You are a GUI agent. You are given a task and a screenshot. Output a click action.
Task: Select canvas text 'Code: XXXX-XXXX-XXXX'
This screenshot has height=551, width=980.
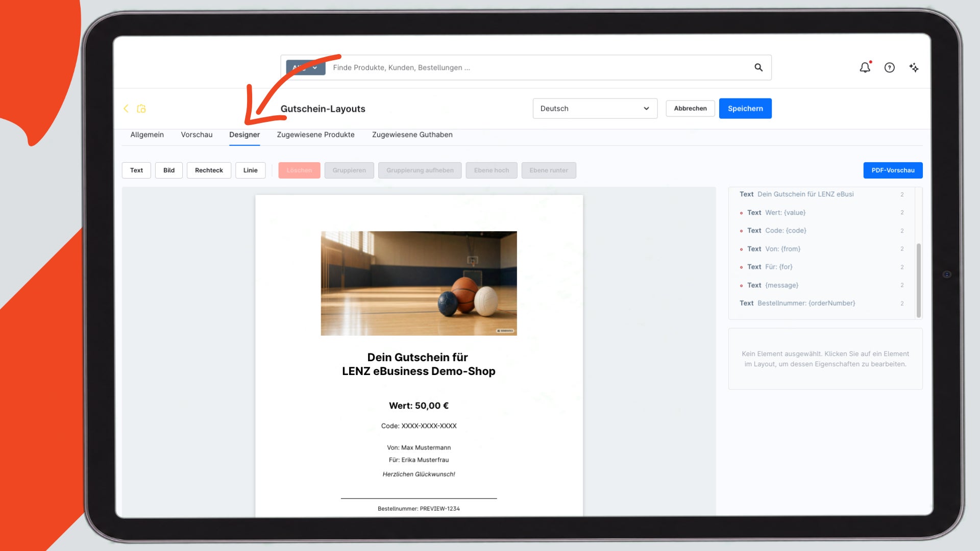(419, 426)
